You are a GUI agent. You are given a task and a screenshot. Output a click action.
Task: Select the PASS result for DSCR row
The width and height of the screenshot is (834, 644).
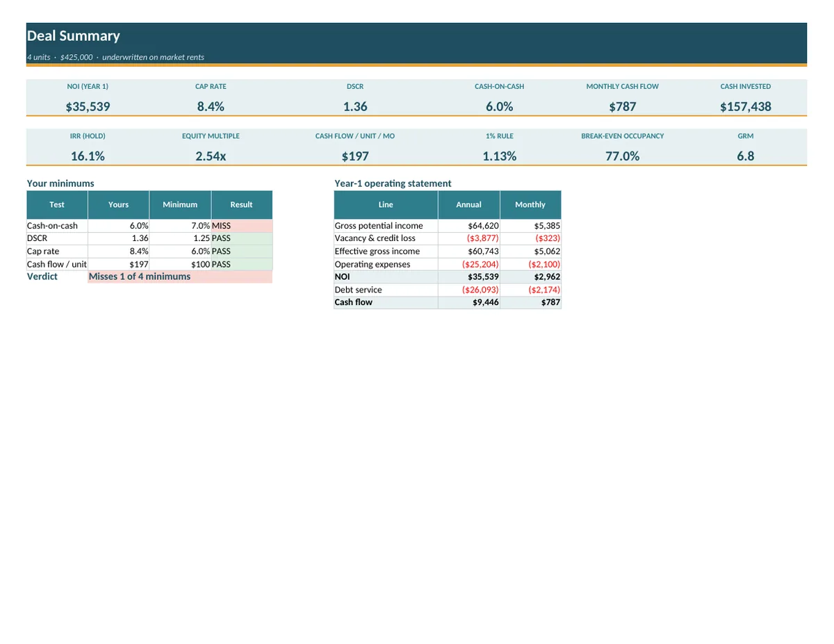coord(242,238)
